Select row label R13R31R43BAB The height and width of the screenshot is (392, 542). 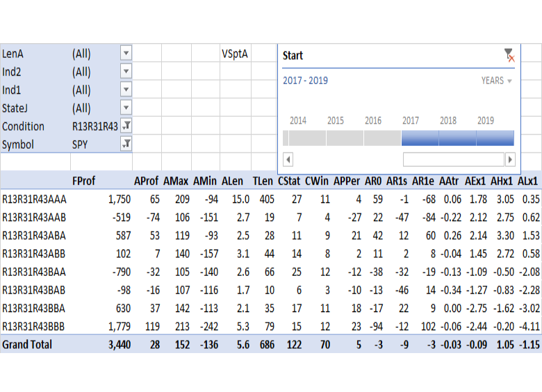pyautogui.click(x=33, y=291)
